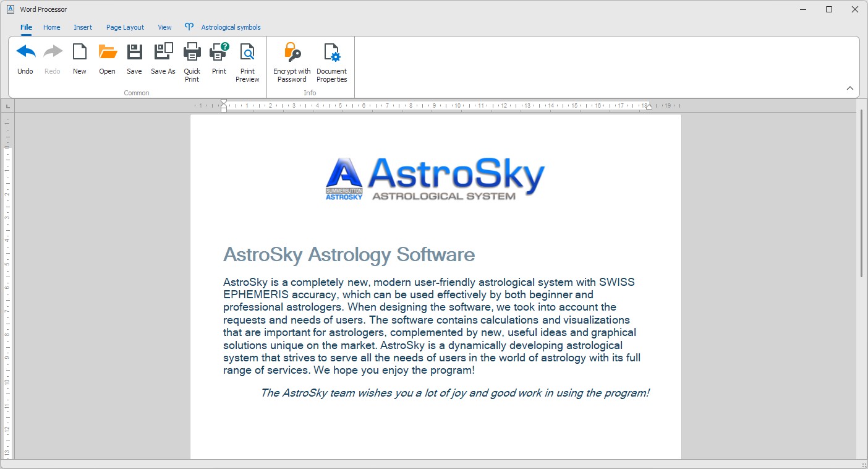Screen dimensions: 868x469
Task: Click the Aries astrological symbol icon
Action: (189, 27)
